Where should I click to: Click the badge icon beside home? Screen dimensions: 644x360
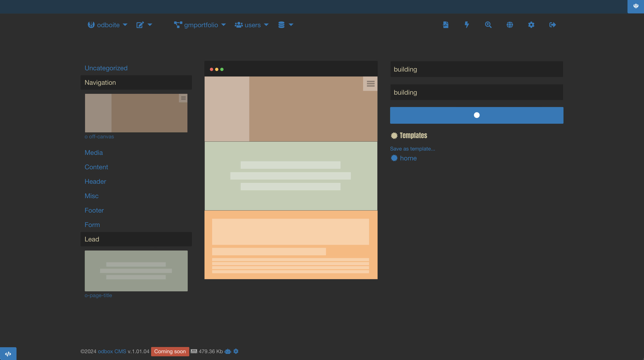(394, 158)
